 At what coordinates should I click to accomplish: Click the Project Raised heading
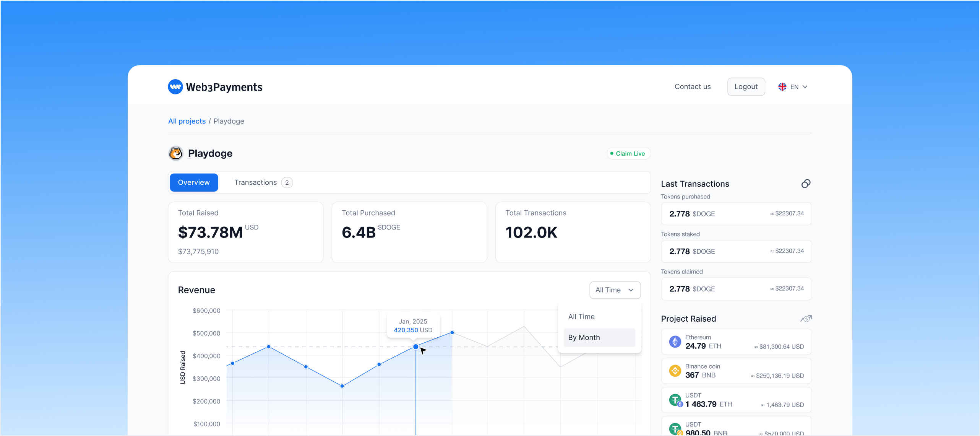point(688,319)
